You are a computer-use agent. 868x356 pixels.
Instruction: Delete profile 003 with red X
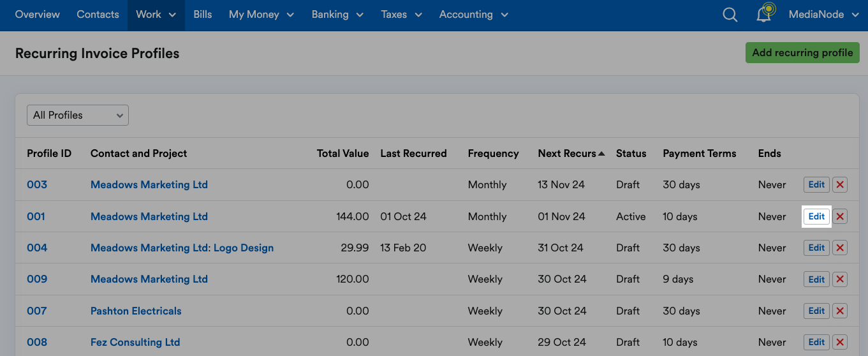pos(840,185)
